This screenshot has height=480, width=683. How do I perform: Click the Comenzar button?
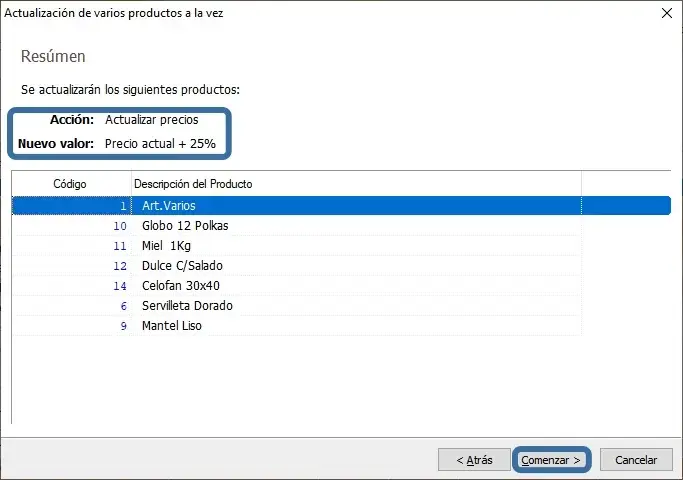[551, 460]
